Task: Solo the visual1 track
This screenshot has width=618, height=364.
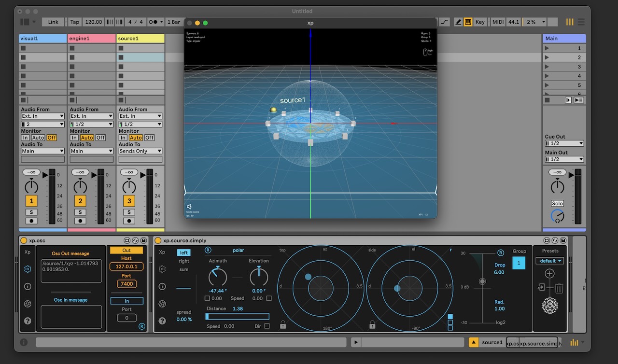Action: [31, 212]
